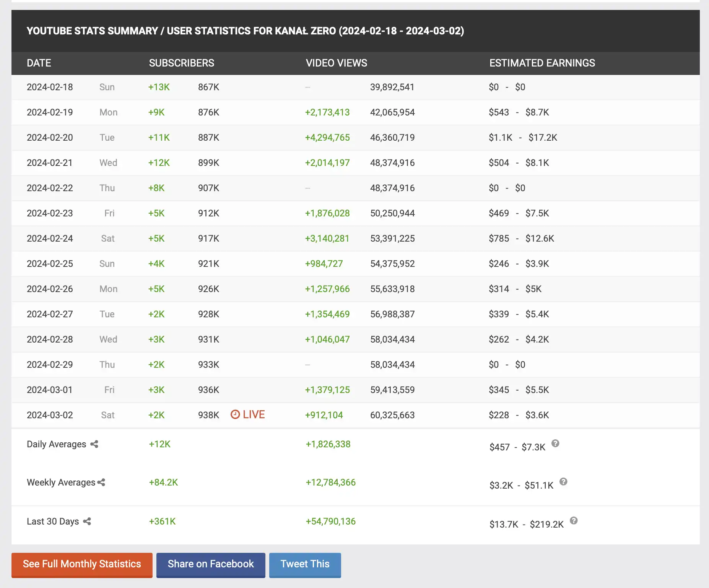Click the 2024-03-02 date entry
Screen dimensions: 709x588
[50, 415]
